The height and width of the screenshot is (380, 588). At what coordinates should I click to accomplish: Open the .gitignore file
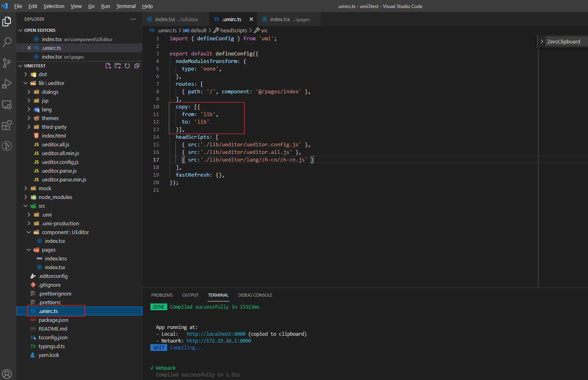click(79, 285)
